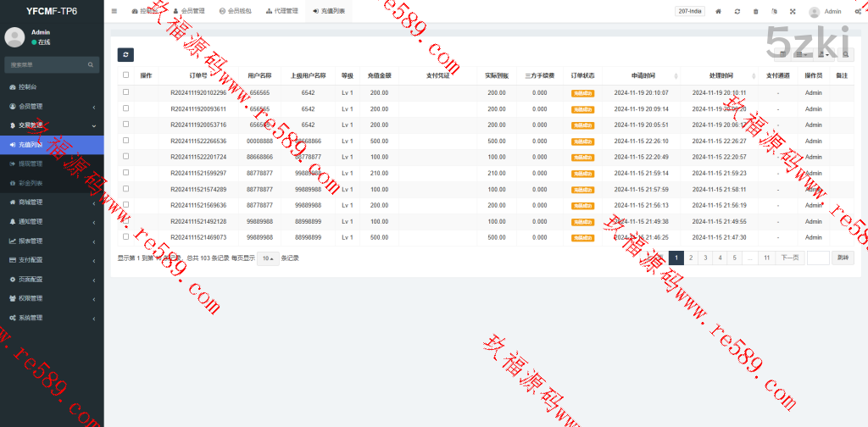Check the select-all checkbox in table header
The width and height of the screenshot is (868, 427).
tap(126, 75)
